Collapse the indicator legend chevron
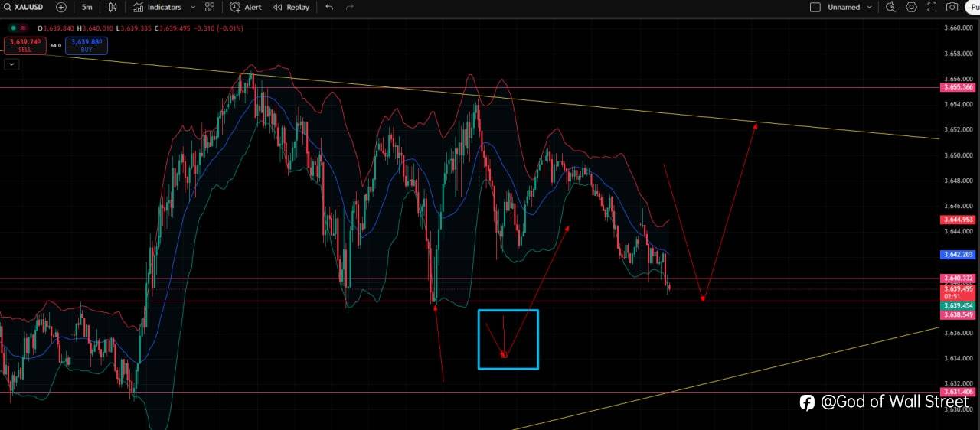The width and height of the screenshot is (980, 430). coord(11,64)
